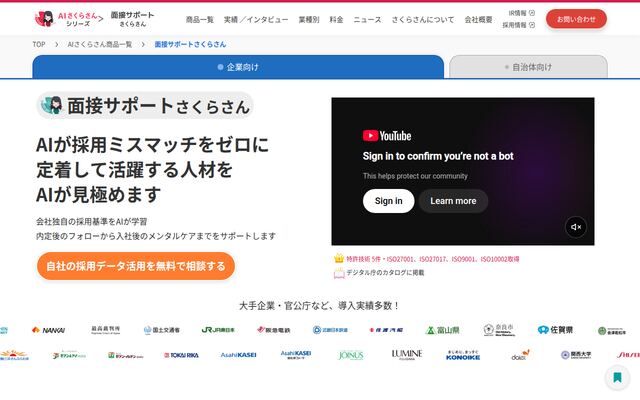Click the LUMINE logo

click(x=407, y=354)
